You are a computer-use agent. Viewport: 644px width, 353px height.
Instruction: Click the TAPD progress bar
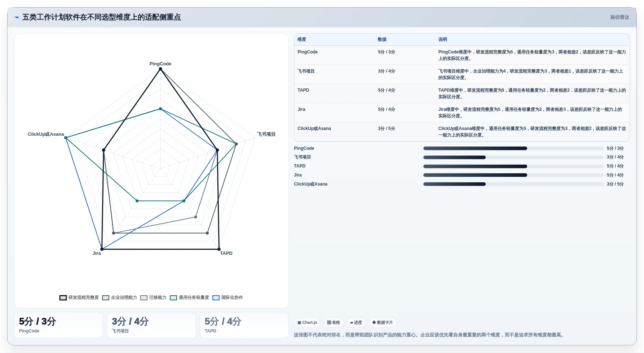click(513, 166)
